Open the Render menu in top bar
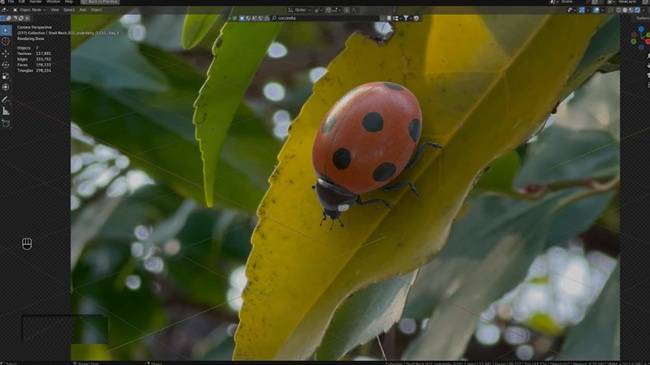Viewport: 650px width, 365px height. tap(36, 2)
